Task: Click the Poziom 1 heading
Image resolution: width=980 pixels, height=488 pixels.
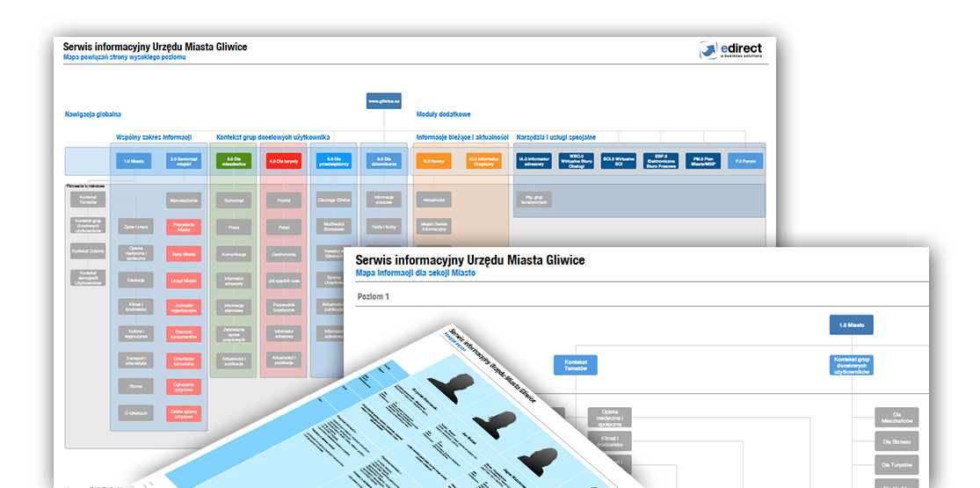Action: pos(374,296)
